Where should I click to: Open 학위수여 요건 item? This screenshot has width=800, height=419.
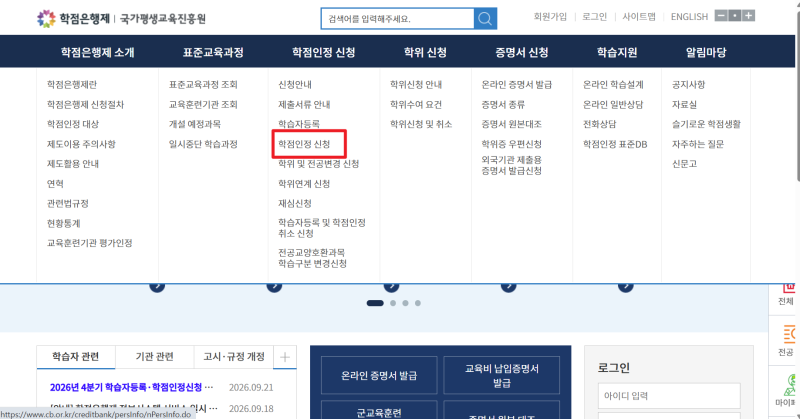(416, 104)
